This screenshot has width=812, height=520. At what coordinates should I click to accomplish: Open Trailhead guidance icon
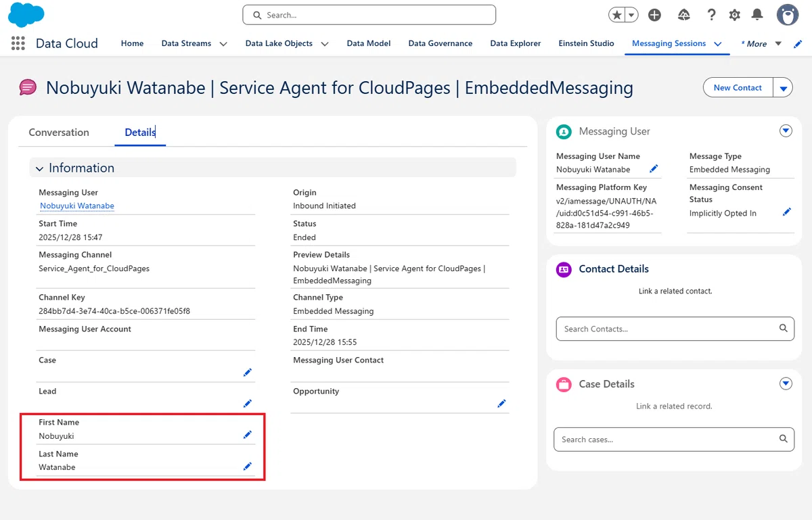click(683, 15)
